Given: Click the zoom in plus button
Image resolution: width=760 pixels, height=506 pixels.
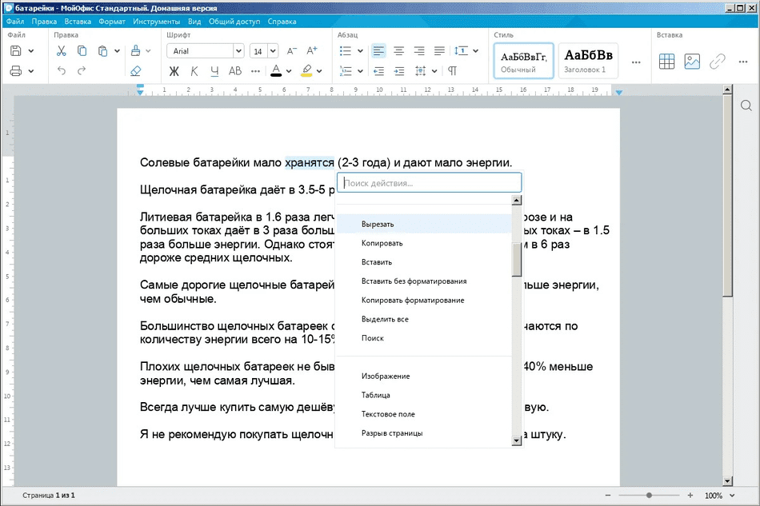Looking at the screenshot, I should (690, 495).
